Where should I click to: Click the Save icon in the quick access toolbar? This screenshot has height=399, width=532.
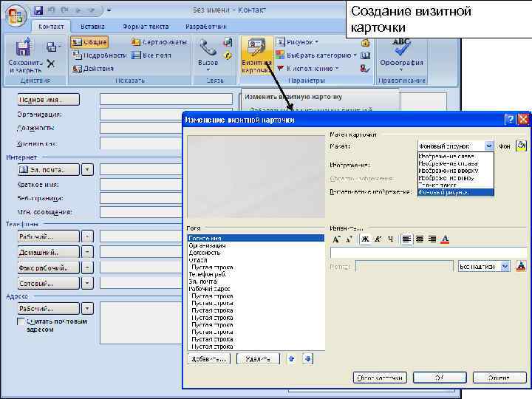(x=38, y=10)
